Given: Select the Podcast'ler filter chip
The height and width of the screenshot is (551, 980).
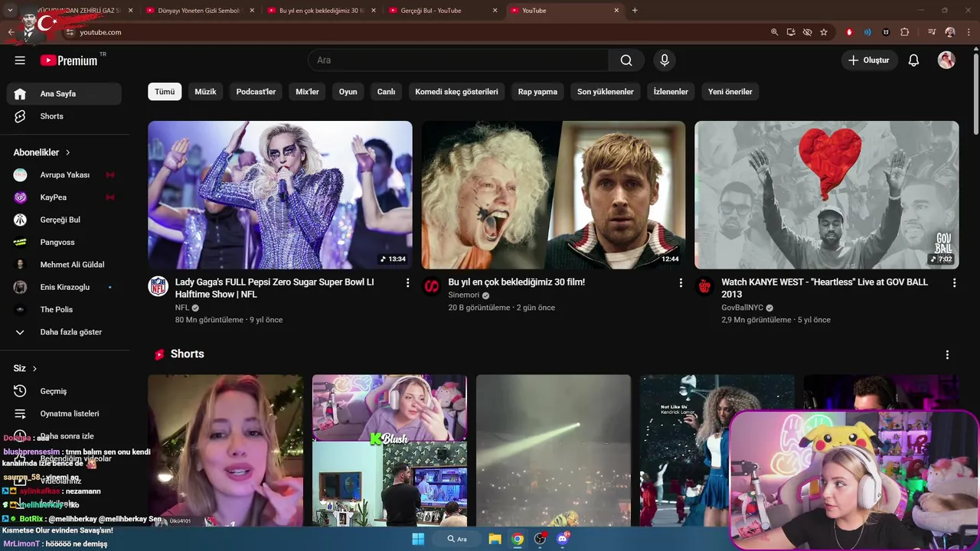Looking at the screenshot, I should (256, 92).
